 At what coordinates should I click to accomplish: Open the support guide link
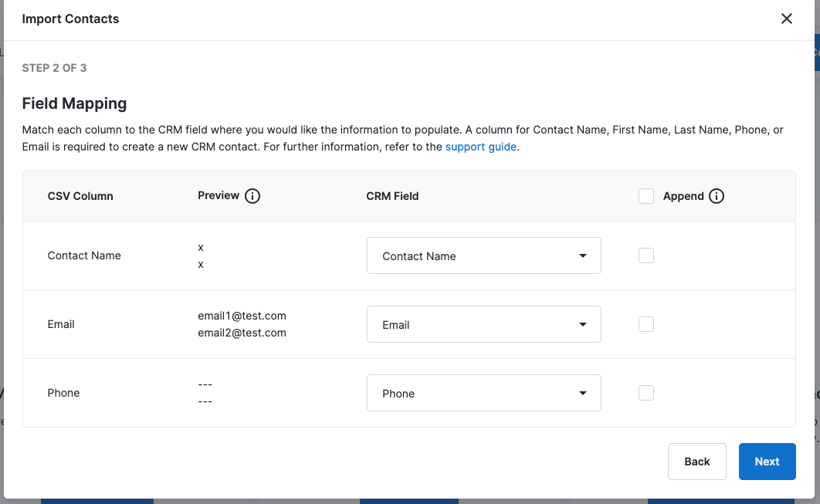(480, 147)
